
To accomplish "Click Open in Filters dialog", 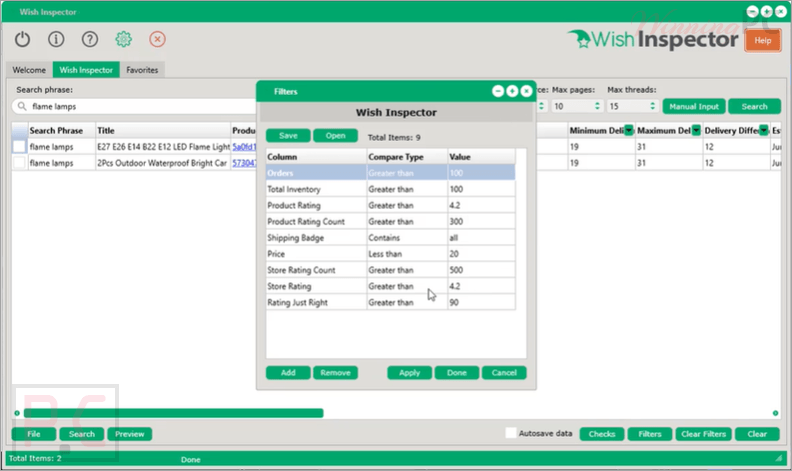I will point(335,135).
